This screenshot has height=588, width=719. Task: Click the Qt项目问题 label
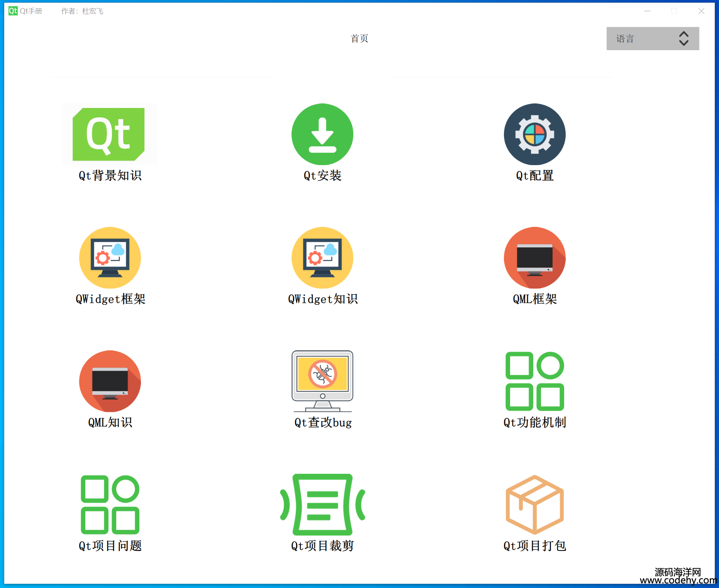tap(110, 546)
